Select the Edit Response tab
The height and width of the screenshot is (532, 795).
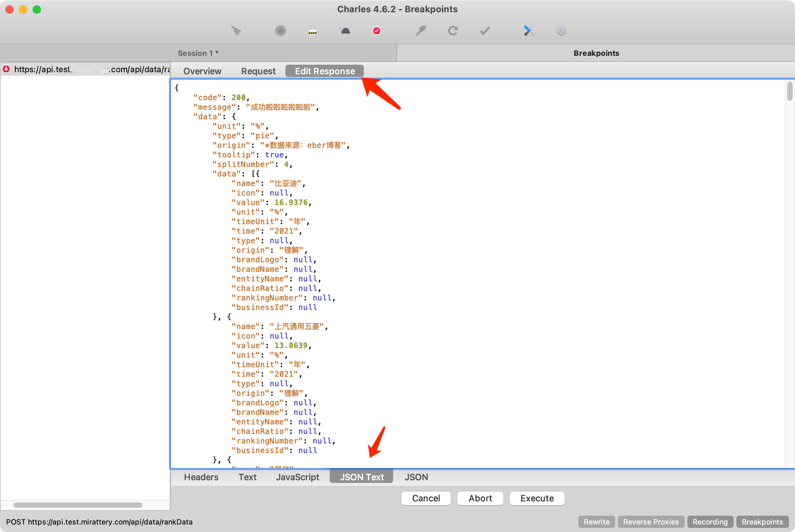325,71
